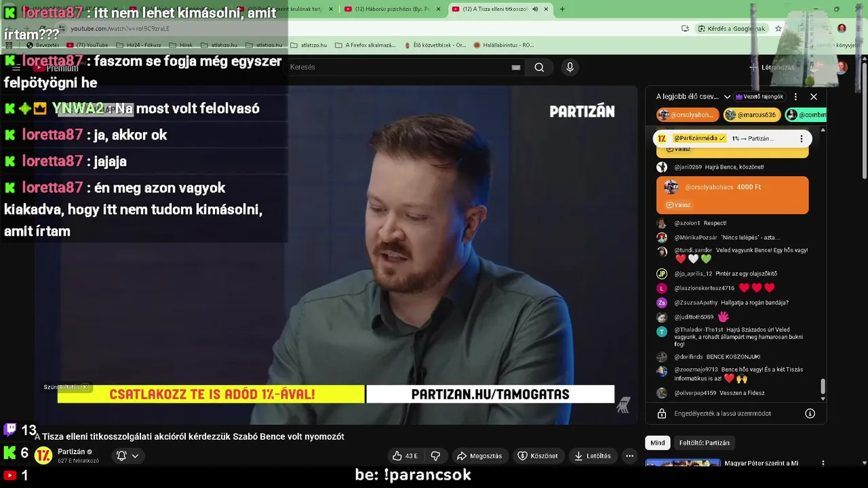868x488 pixels.
Task: Click the Kérdés a Google-nak button
Action: tap(730, 28)
